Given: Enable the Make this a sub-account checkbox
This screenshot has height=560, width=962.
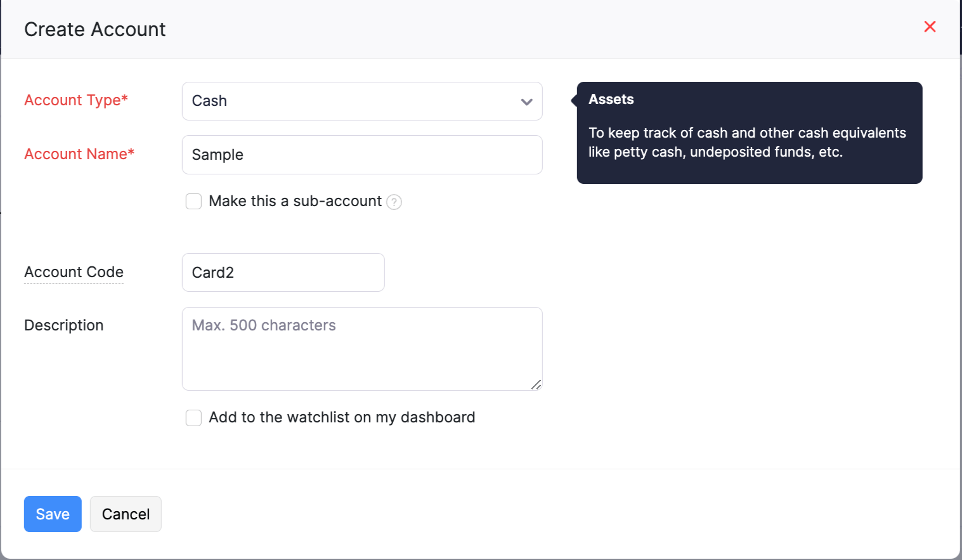Looking at the screenshot, I should [x=193, y=202].
